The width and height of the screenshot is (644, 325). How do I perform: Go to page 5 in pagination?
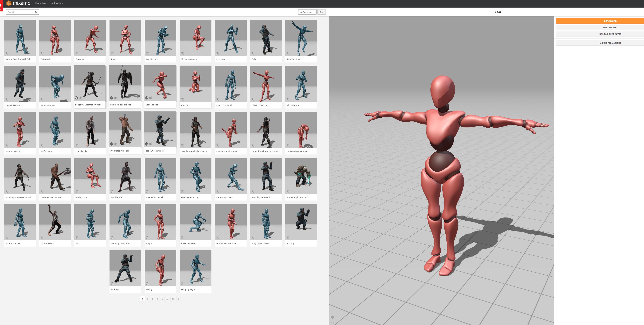[x=162, y=299]
